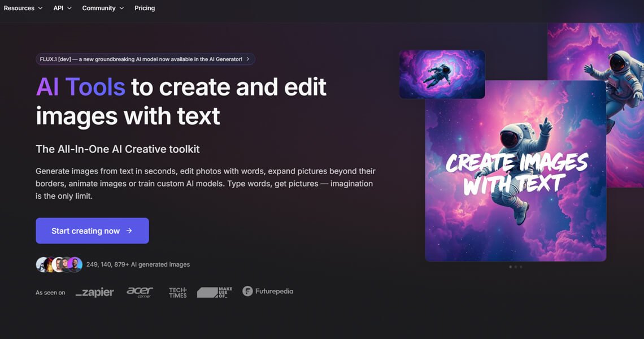Image resolution: width=644 pixels, height=339 pixels.
Task: Expand the Resources dropdown chevron
Action: pos(40,8)
